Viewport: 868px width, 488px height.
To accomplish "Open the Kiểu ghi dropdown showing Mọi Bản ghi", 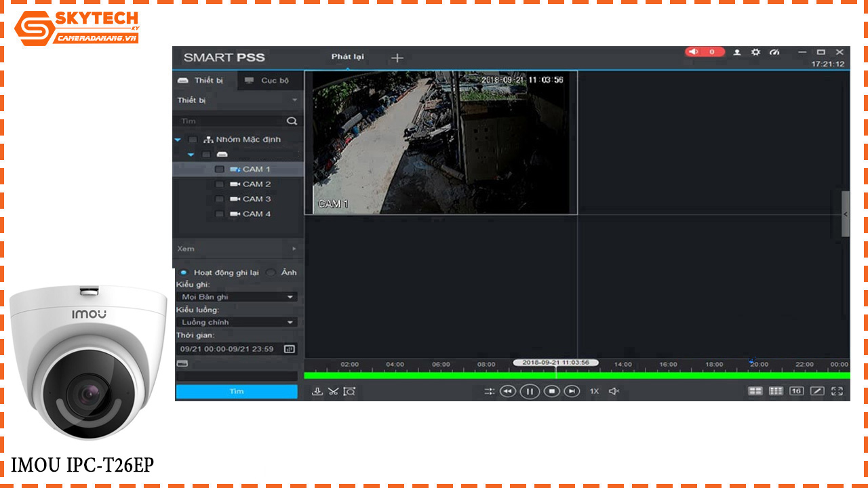I will coord(236,296).
